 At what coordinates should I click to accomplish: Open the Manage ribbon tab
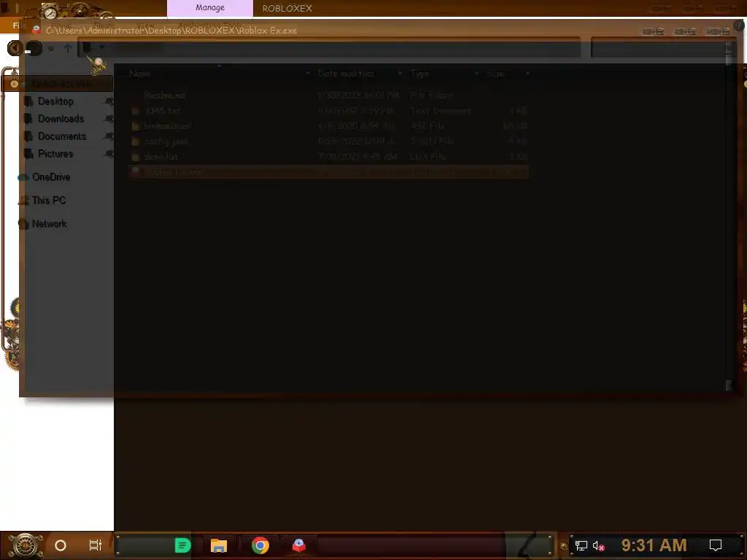coord(209,8)
